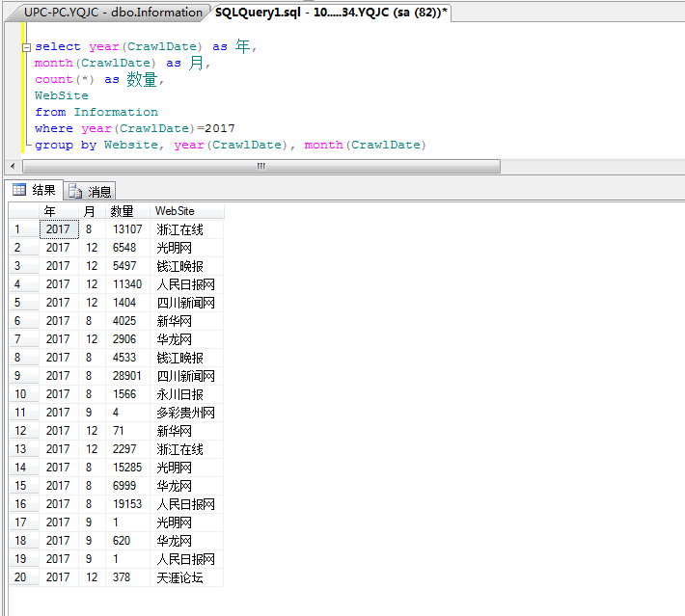This screenshot has height=616, width=685.
Task: Click the 新华网 cell in row 6
Action: [x=186, y=321]
